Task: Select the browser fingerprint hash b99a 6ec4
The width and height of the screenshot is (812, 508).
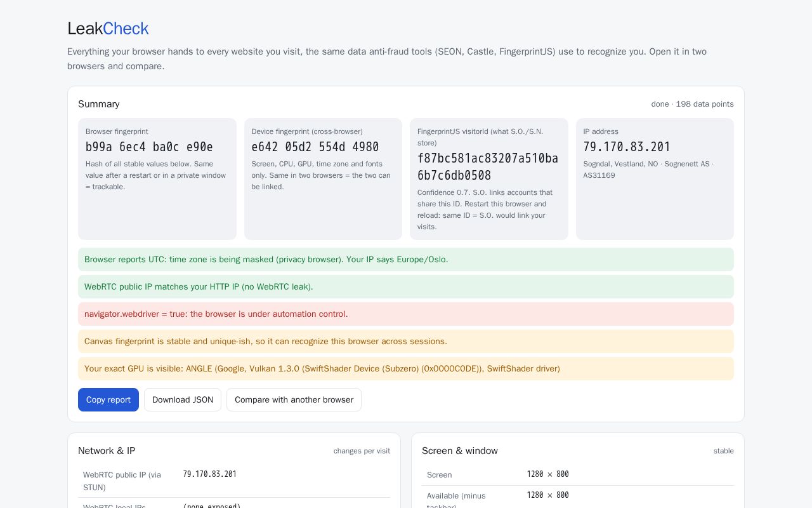Action: tap(149, 147)
